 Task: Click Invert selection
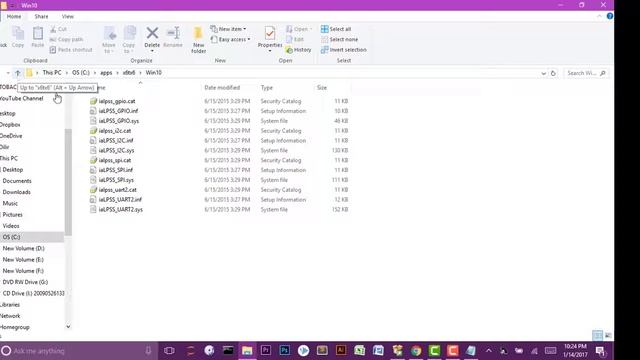(x=344, y=50)
